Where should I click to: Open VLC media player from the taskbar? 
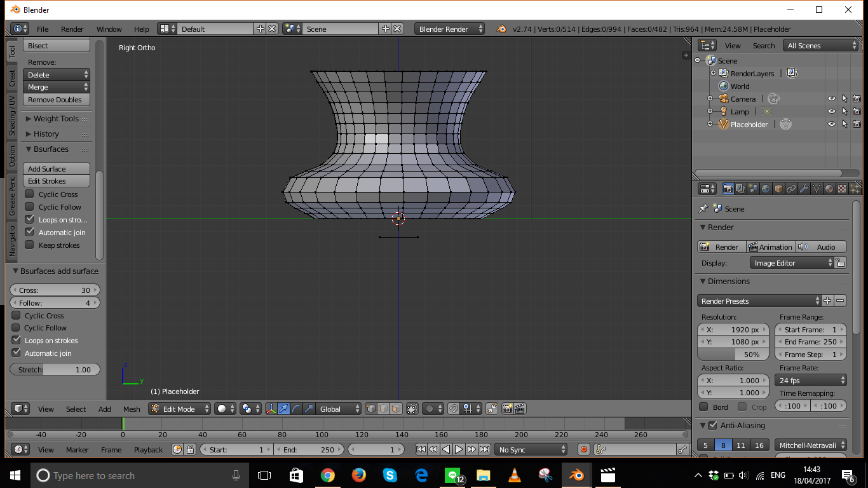click(x=515, y=475)
